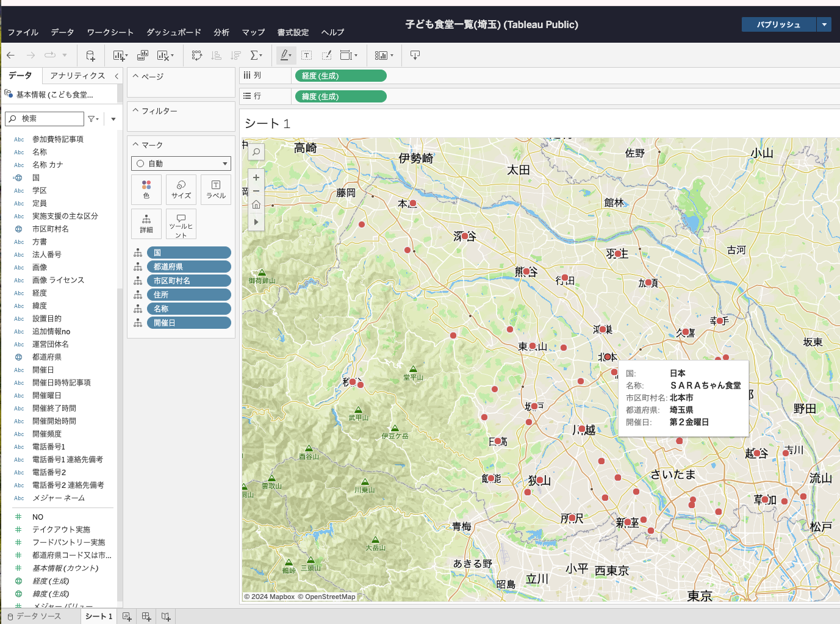
Task: Open the data pane view options arrow
Action: point(113,119)
